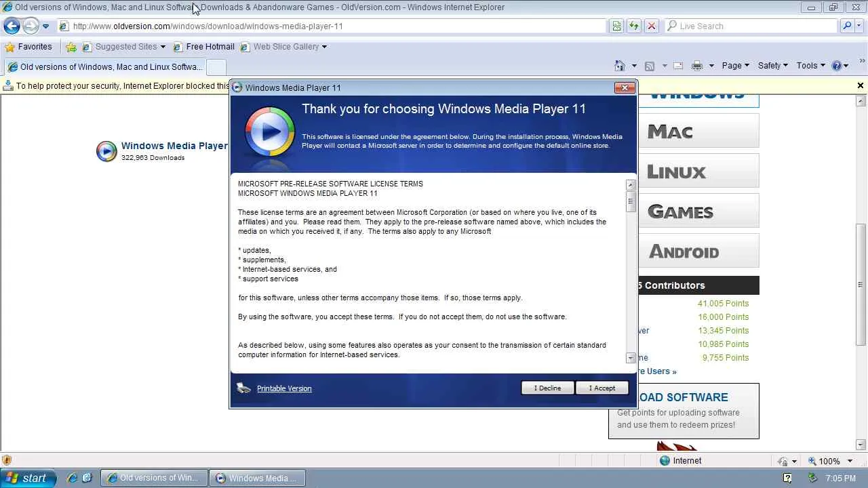Click the Safely Remove Hardware tray icon
Viewport: 868px width, 488px height.
[812, 479]
